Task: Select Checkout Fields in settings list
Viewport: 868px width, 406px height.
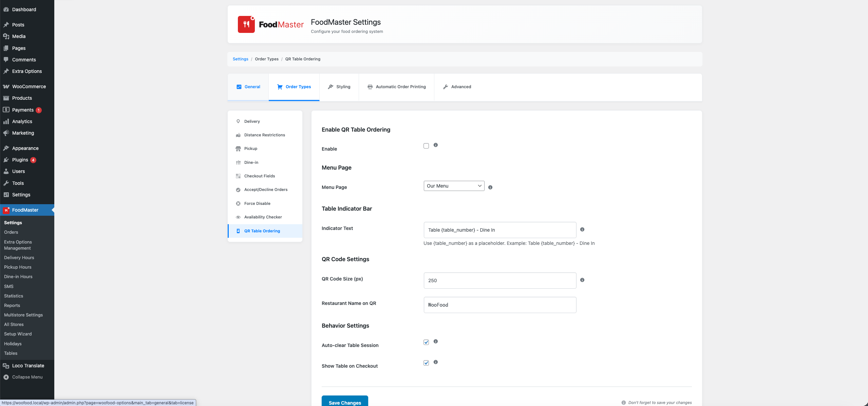Action: (x=259, y=176)
